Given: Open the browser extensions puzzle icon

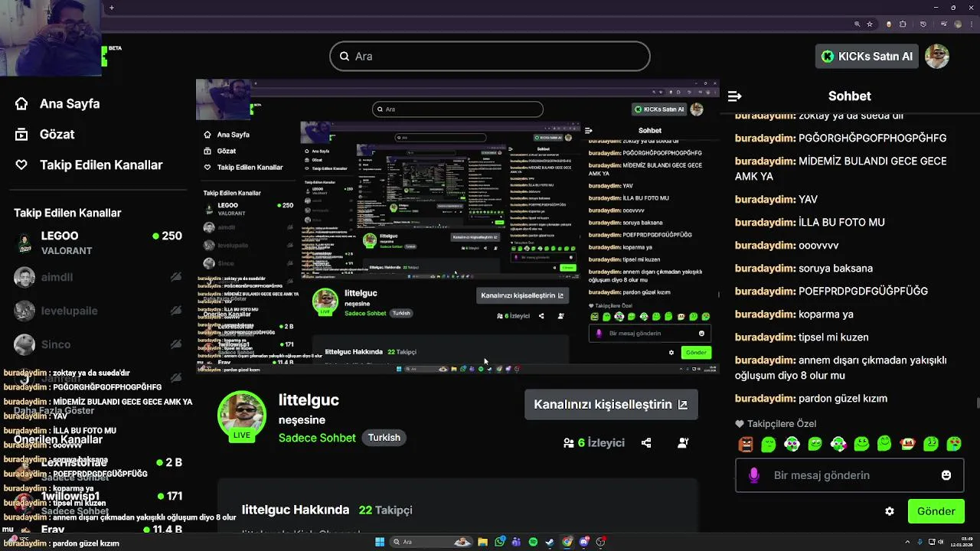Looking at the screenshot, I should click(903, 24).
